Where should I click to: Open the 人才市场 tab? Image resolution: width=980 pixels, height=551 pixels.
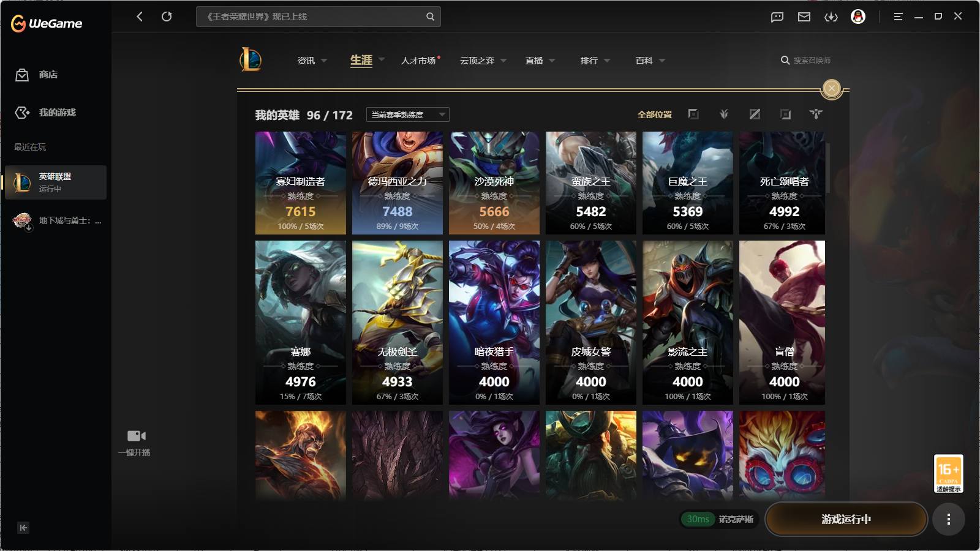point(418,61)
